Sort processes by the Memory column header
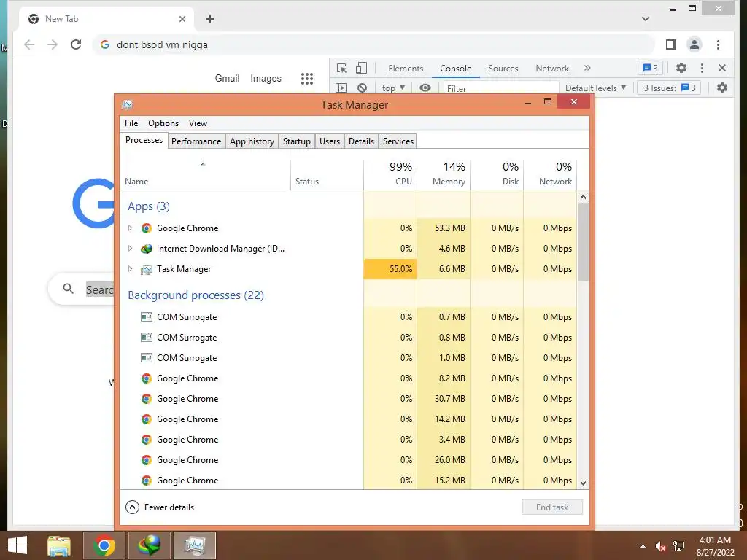747x560 pixels. click(444, 174)
